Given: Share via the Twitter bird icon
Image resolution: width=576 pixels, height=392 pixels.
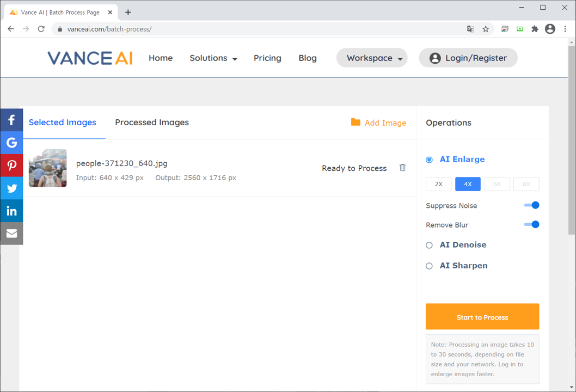Looking at the screenshot, I should point(11,188).
